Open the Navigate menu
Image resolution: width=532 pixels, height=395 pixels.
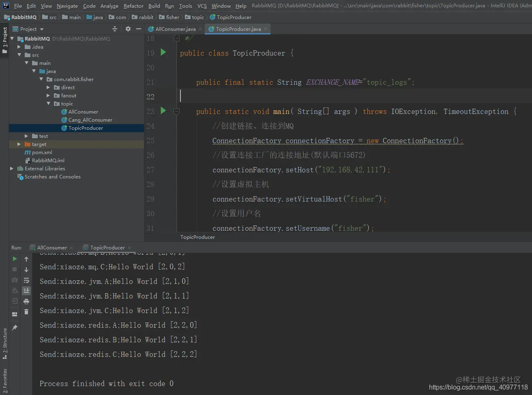tap(67, 6)
